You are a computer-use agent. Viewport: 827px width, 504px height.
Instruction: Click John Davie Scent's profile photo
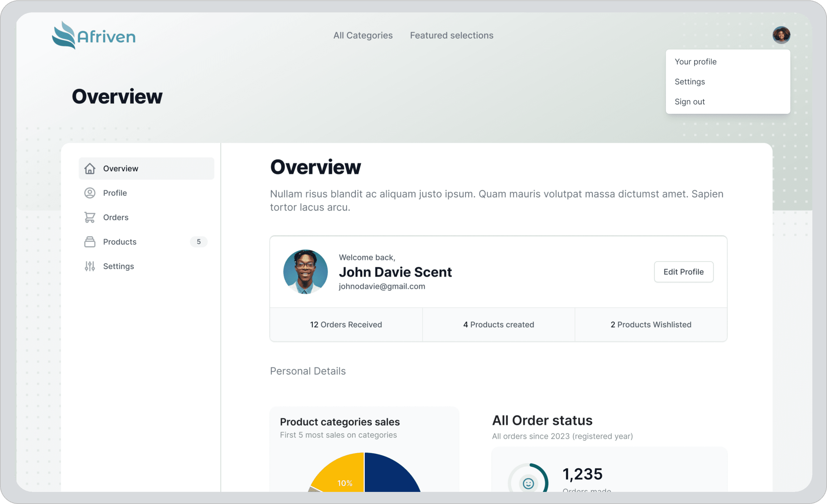pyautogui.click(x=305, y=272)
